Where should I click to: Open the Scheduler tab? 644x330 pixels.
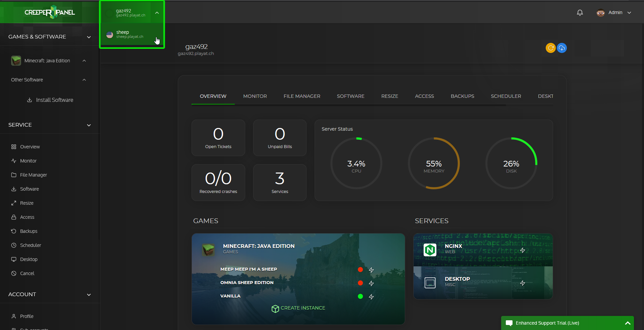506,96
